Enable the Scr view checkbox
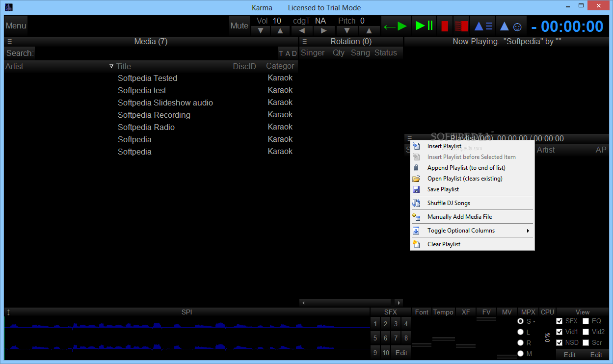Viewport: 613px width, 364px height. click(x=586, y=343)
